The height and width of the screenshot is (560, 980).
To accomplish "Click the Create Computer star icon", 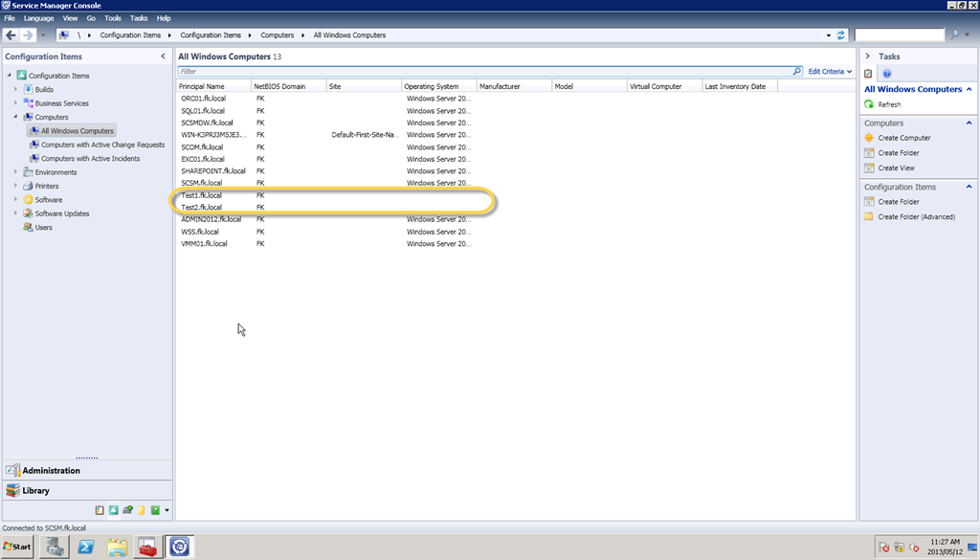I will pyautogui.click(x=869, y=138).
